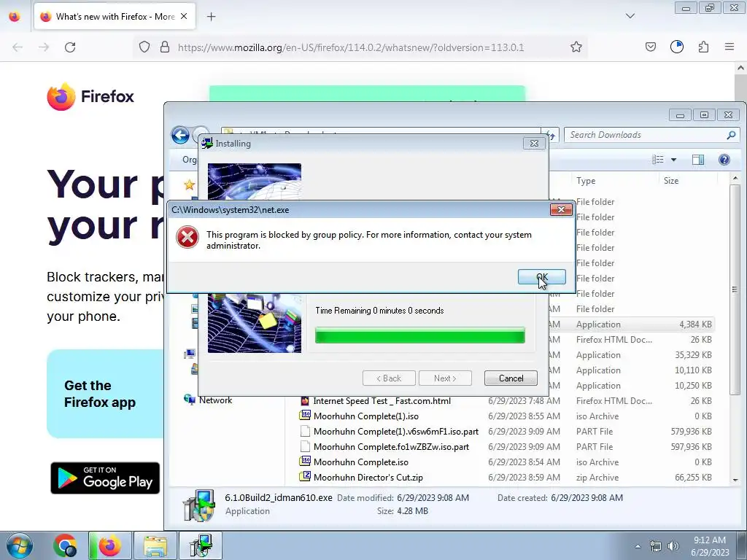Open the Firefox hamburger application menu

tap(729, 47)
